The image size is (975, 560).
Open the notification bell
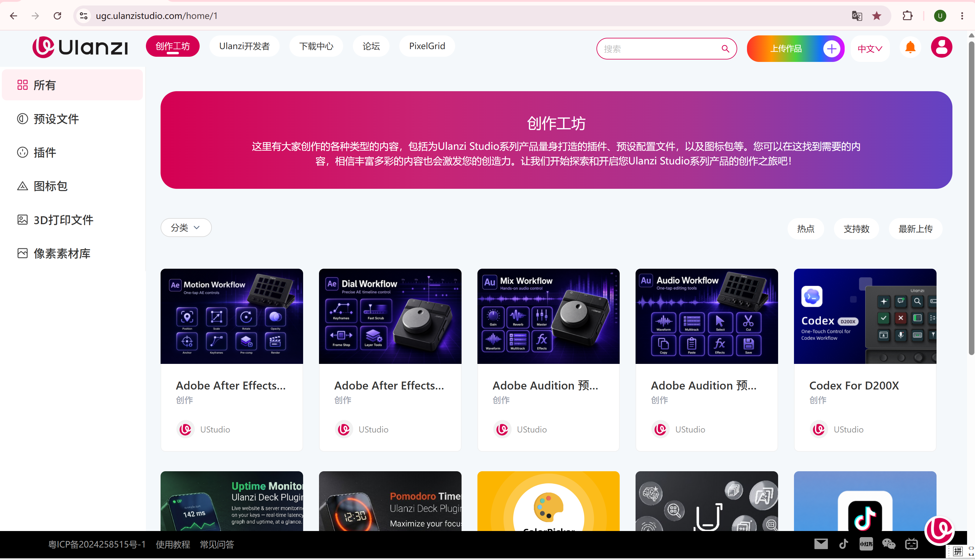tap(910, 48)
